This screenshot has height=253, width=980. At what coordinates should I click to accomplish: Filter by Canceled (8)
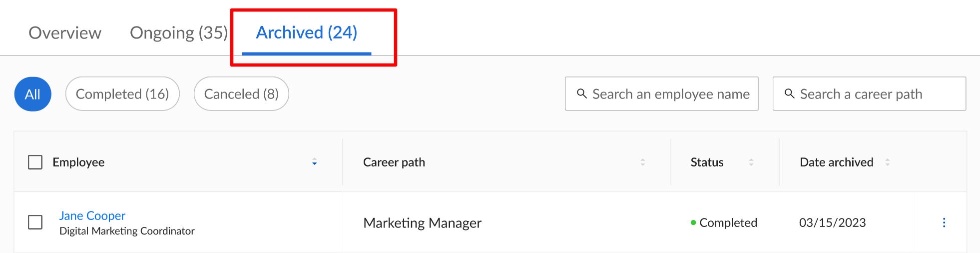(x=241, y=94)
